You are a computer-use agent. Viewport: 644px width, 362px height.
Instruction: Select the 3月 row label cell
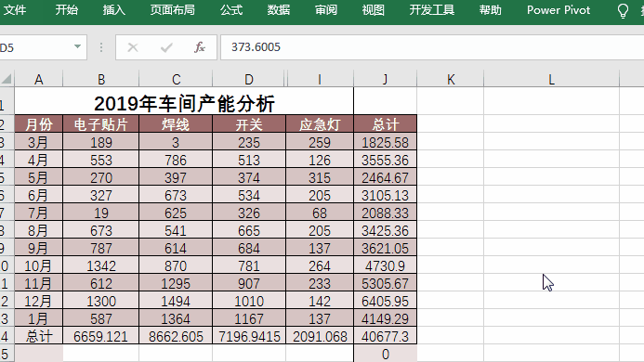[x=39, y=142]
